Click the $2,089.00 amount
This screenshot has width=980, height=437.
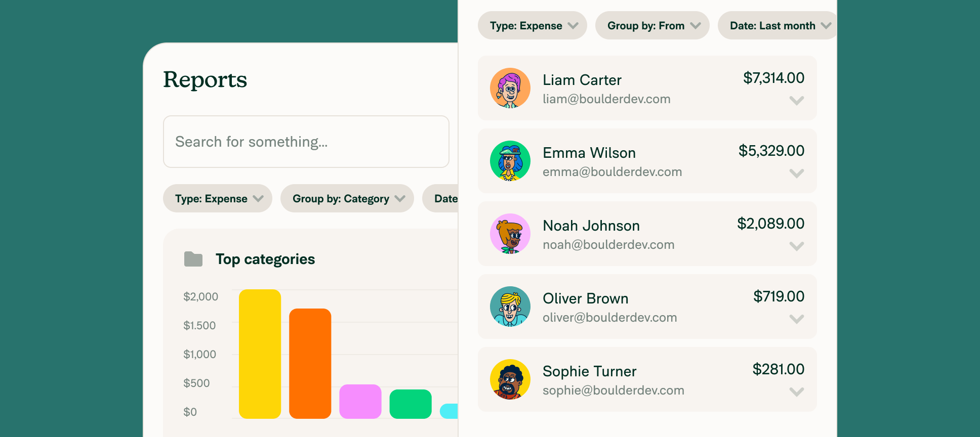pos(770,224)
